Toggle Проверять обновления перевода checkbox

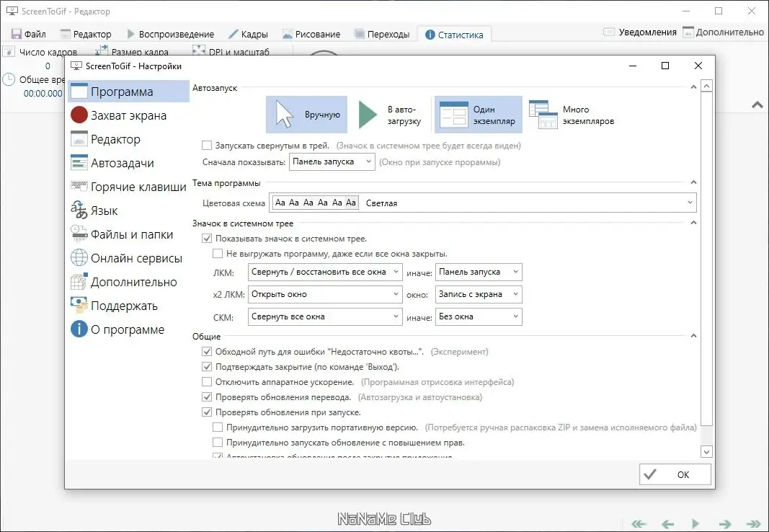click(207, 397)
